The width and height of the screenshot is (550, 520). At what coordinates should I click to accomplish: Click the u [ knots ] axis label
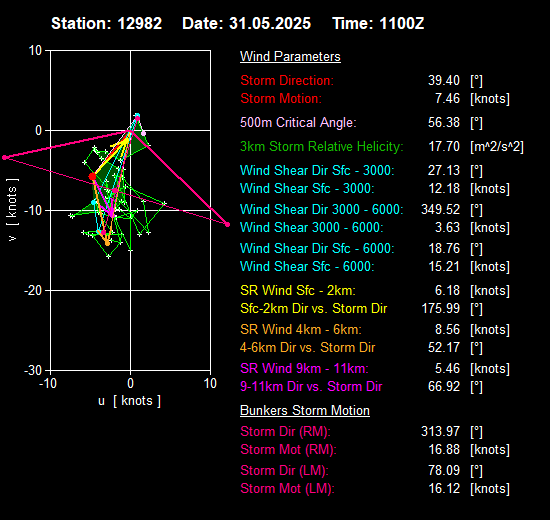click(129, 401)
